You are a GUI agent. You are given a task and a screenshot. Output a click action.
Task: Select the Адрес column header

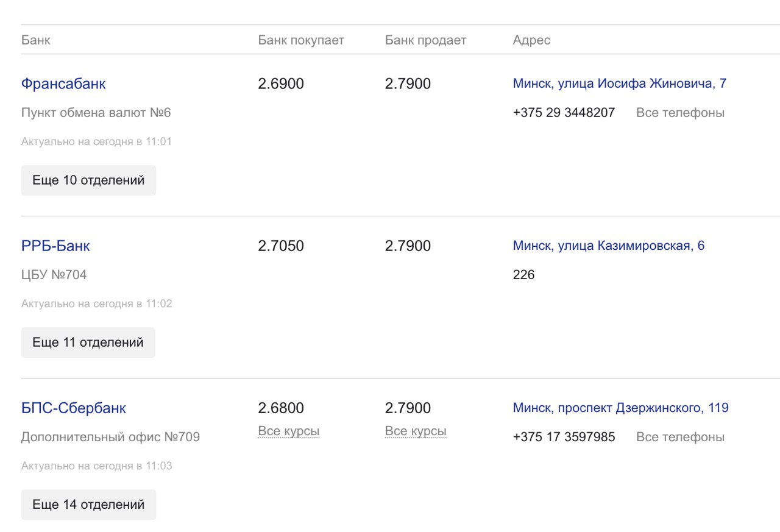point(531,40)
